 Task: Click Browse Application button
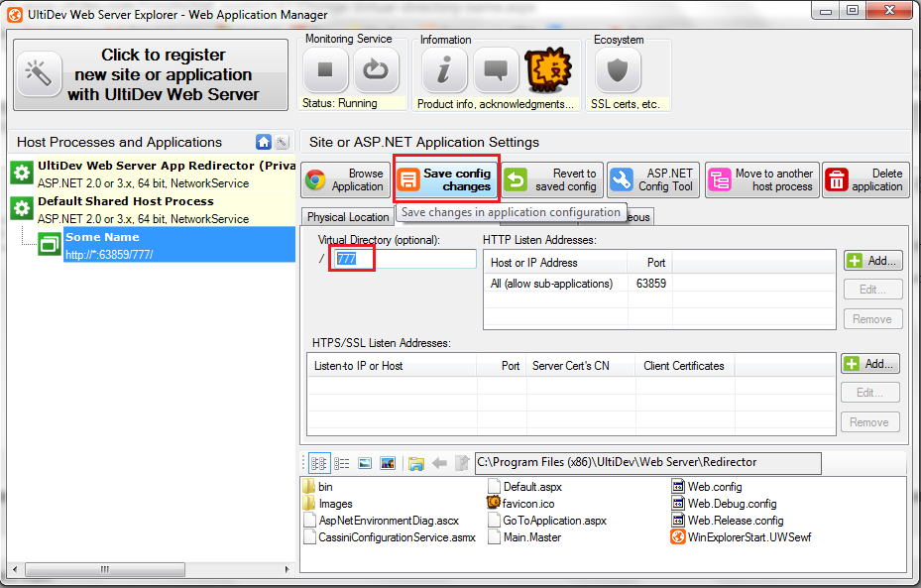pos(346,179)
